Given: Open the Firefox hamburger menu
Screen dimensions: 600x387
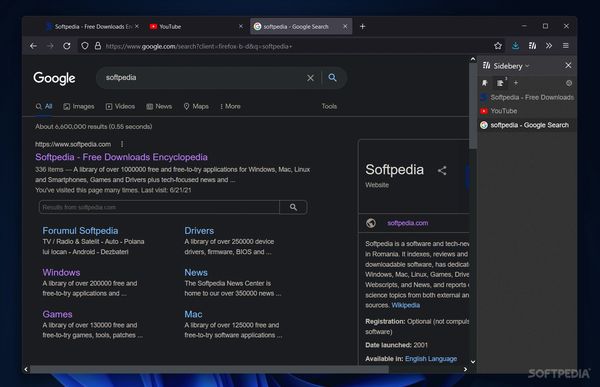Looking at the screenshot, I should (566, 46).
